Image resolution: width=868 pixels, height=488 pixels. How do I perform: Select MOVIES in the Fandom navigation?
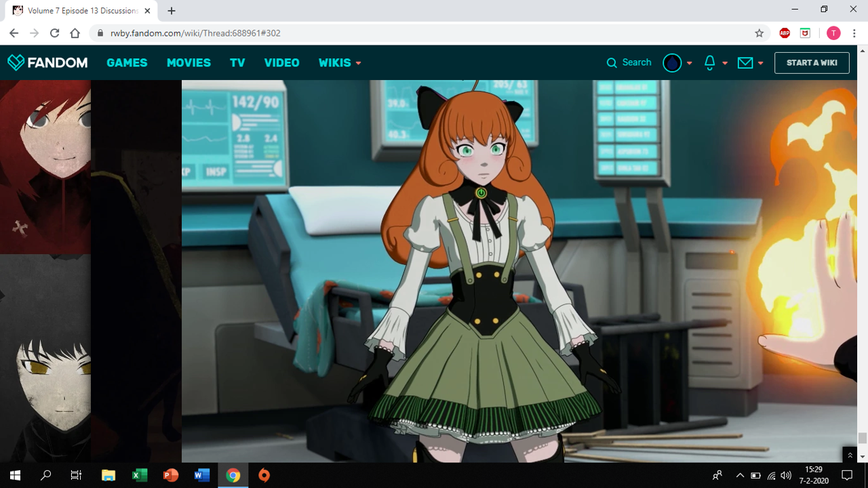(x=189, y=63)
